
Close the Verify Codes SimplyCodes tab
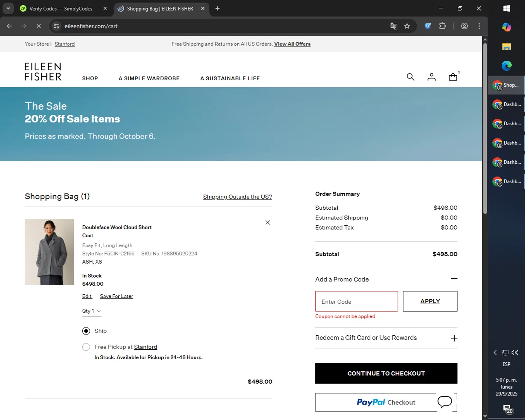coord(105,8)
